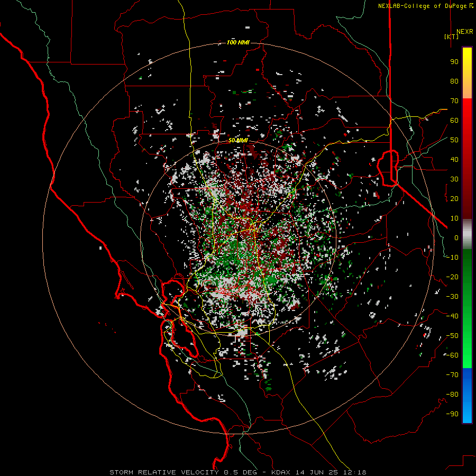
Task: Click the -80 value on velocity scale
Action: click(452, 395)
